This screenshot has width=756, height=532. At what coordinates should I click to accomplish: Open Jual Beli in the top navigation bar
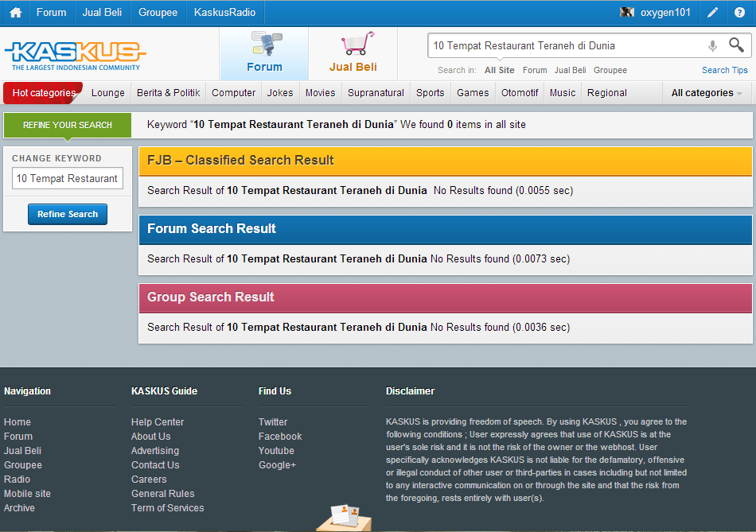coord(102,13)
